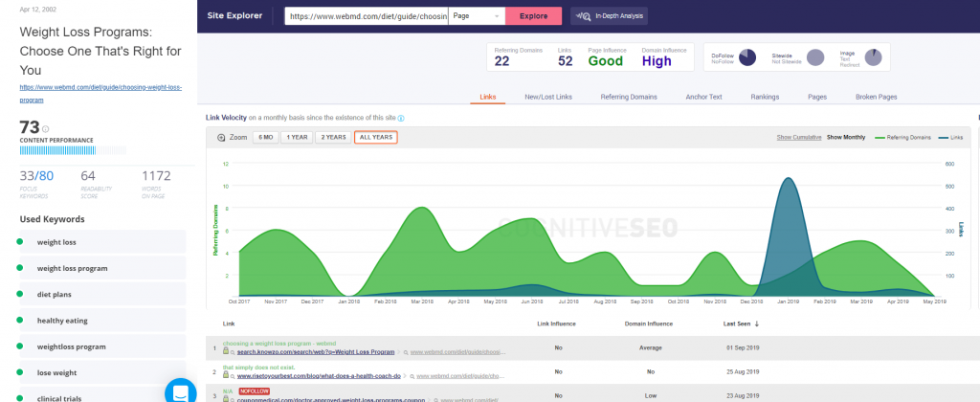Click the Link Velocity info icon
The width and height of the screenshot is (980, 402).
coord(401,118)
